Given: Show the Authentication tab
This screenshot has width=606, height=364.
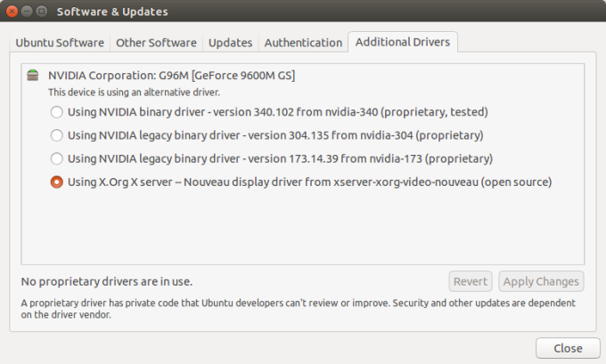Looking at the screenshot, I should 303,43.
